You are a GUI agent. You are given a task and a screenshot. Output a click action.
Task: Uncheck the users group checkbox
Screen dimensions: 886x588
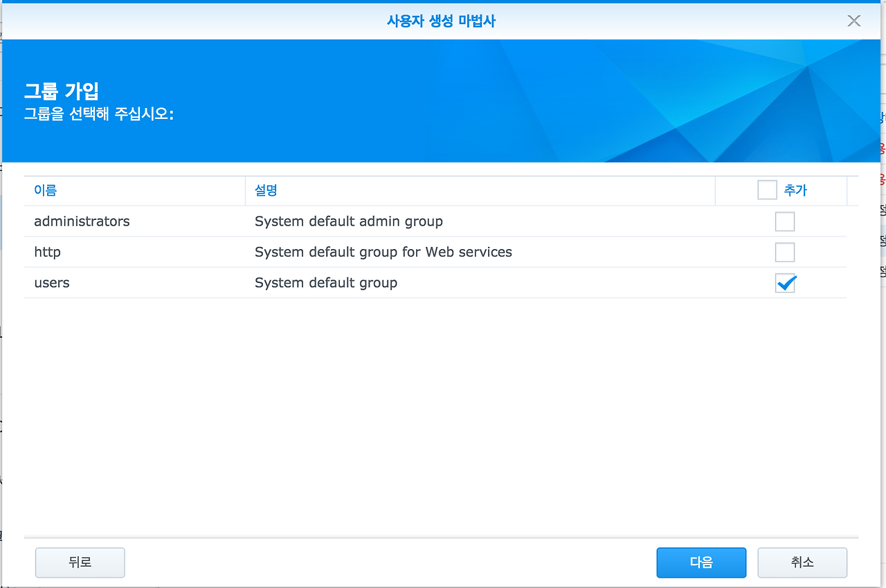[x=784, y=283]
